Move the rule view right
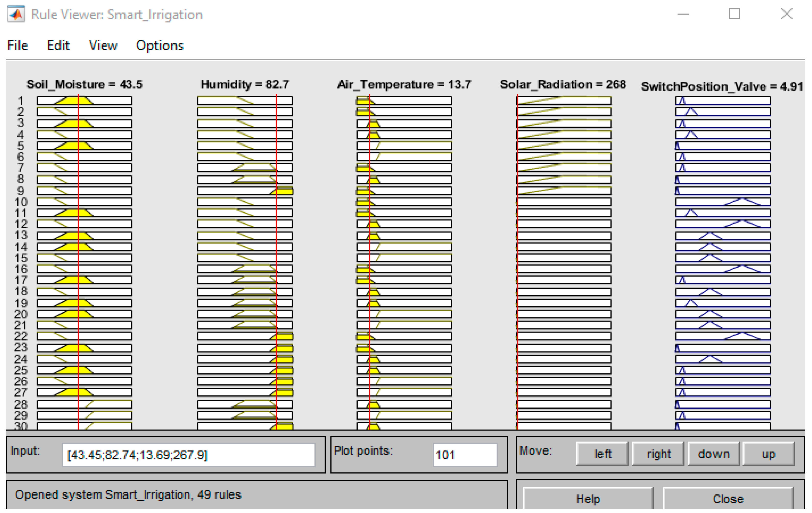812x513 pixels. point(658,454)
